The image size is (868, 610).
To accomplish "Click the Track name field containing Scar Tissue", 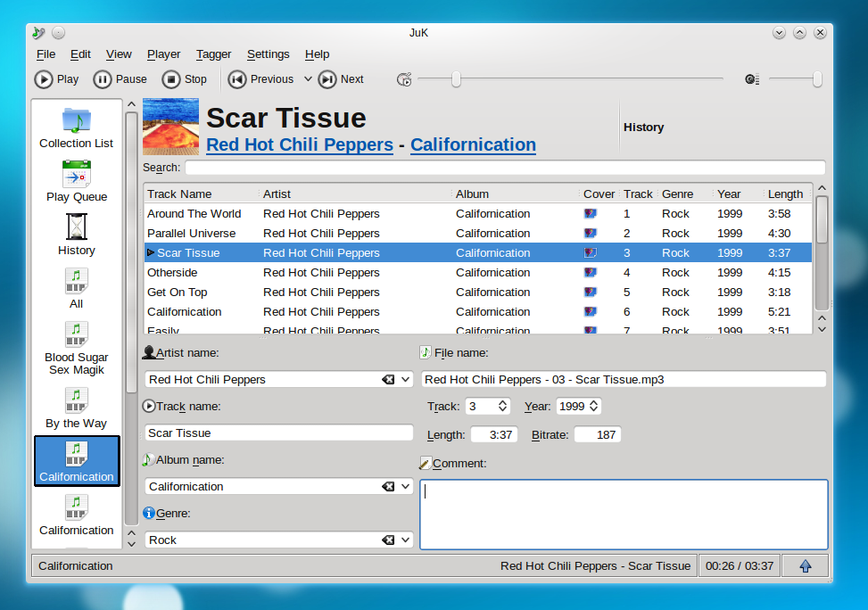I will click(x=279, y=433).
